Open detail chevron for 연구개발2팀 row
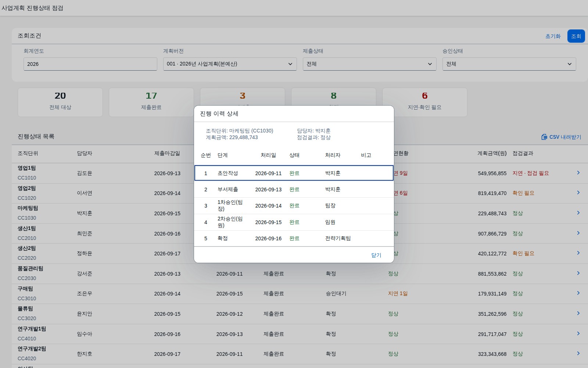This screenshot has width=588, height=368. (578, 353)
